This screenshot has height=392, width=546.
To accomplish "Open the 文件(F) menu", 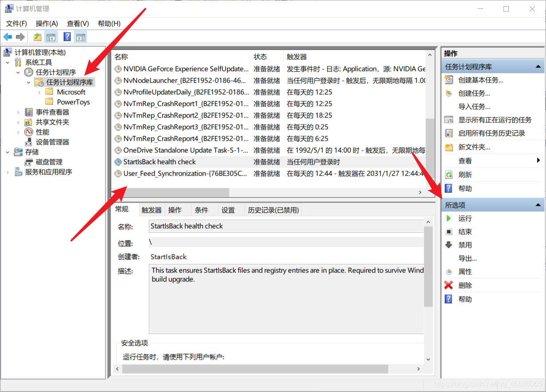I will [x=16, y=23].
